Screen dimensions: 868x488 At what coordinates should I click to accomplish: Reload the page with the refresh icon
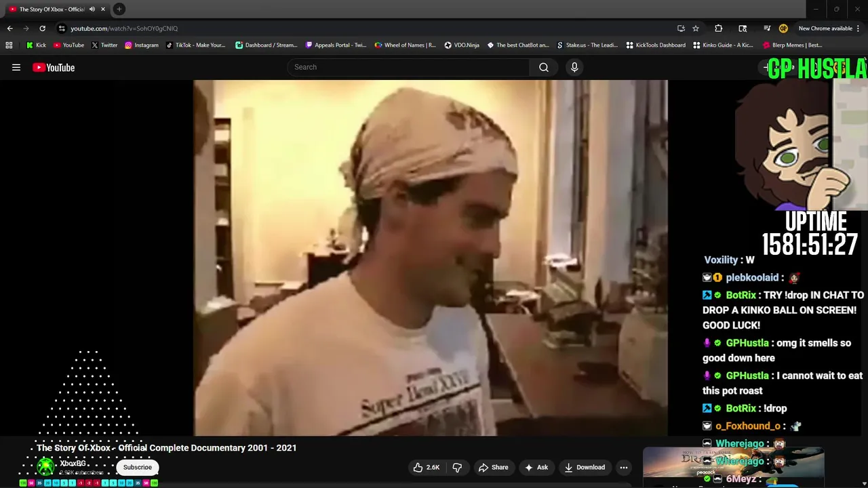[42, 28]
